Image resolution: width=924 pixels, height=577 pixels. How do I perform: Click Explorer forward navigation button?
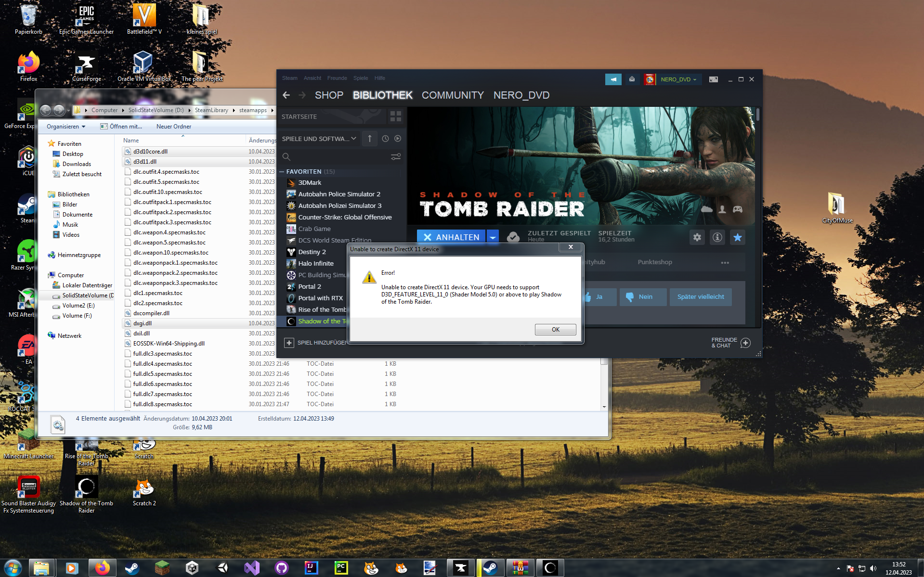59,110
